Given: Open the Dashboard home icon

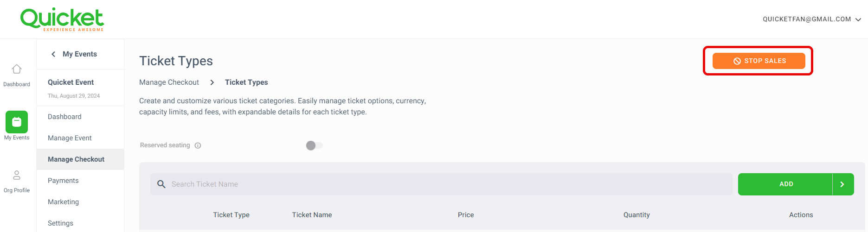Looking at the screenshot, I should pos(17,69).
